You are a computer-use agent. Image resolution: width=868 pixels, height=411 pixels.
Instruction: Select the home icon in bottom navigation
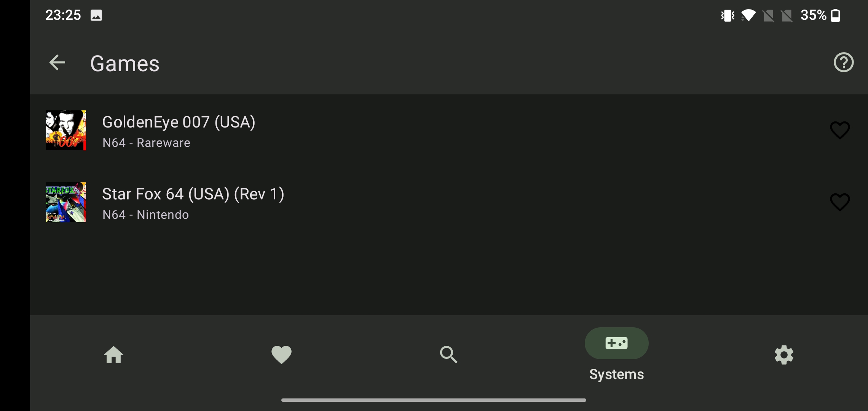pos(114,355)
